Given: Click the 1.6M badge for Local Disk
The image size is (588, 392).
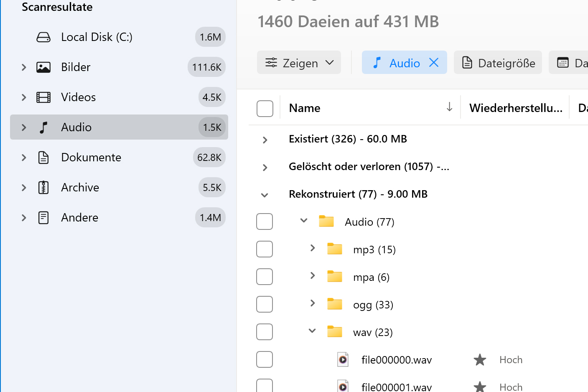Looking at the screenshot, I should pos(210,37).
